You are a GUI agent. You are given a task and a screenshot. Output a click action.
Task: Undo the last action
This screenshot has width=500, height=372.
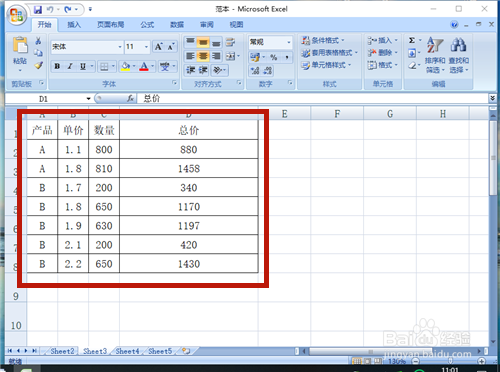coord(50,9)
